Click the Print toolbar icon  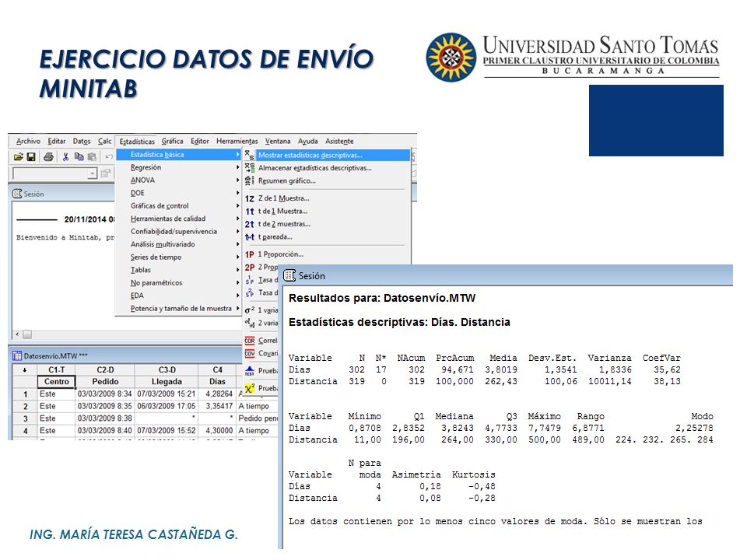tap(48, 156)
